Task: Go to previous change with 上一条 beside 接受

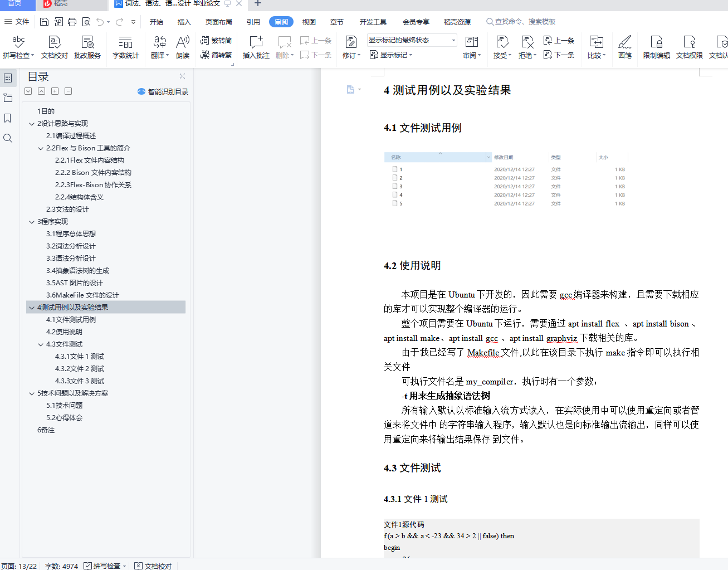Action: click(559, 40)
